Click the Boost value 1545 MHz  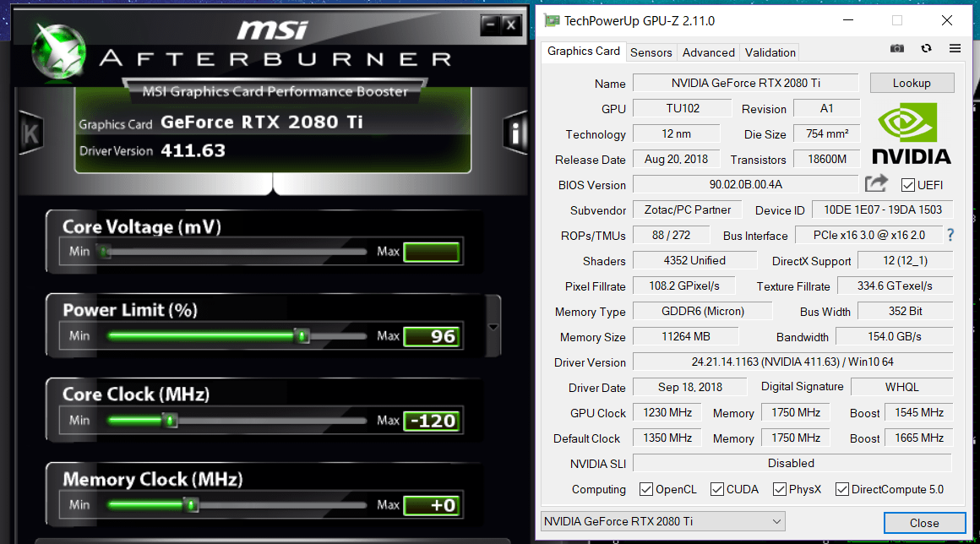[x=919, y=413]
